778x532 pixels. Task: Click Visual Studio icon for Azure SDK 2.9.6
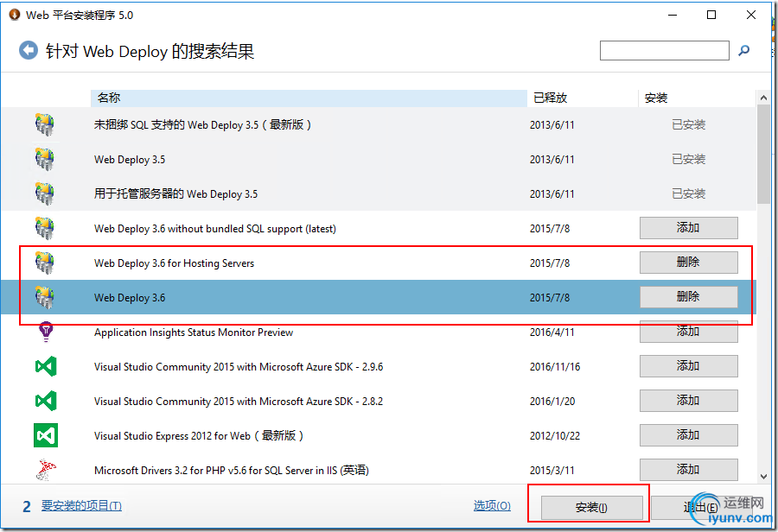46,366
